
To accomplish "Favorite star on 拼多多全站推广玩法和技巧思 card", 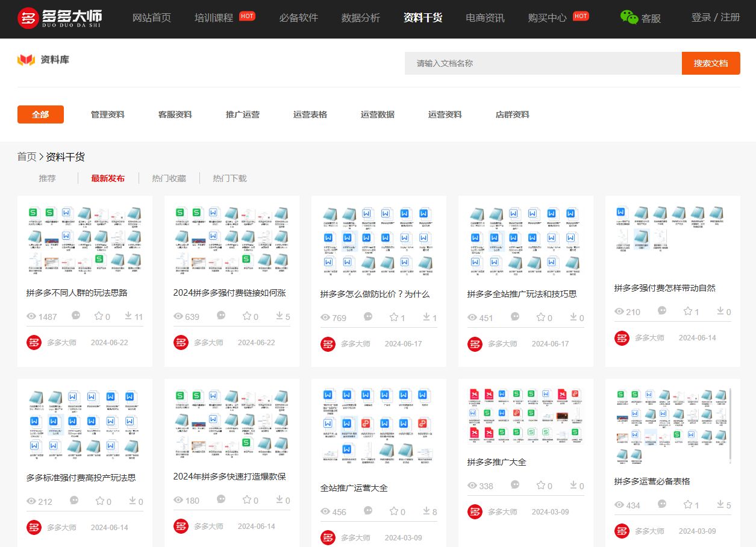I will pyautogui.click(x=540, y=317).
